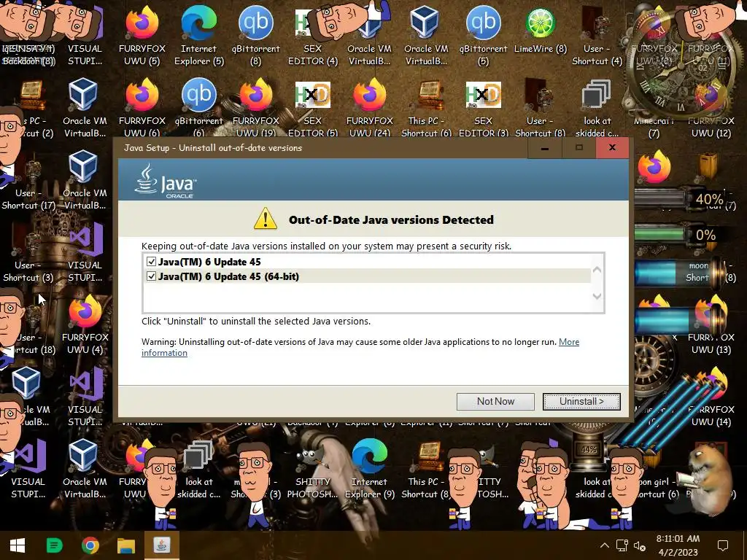
Task: Open the Windows Start menu
Action: click(x=18, y=545)
